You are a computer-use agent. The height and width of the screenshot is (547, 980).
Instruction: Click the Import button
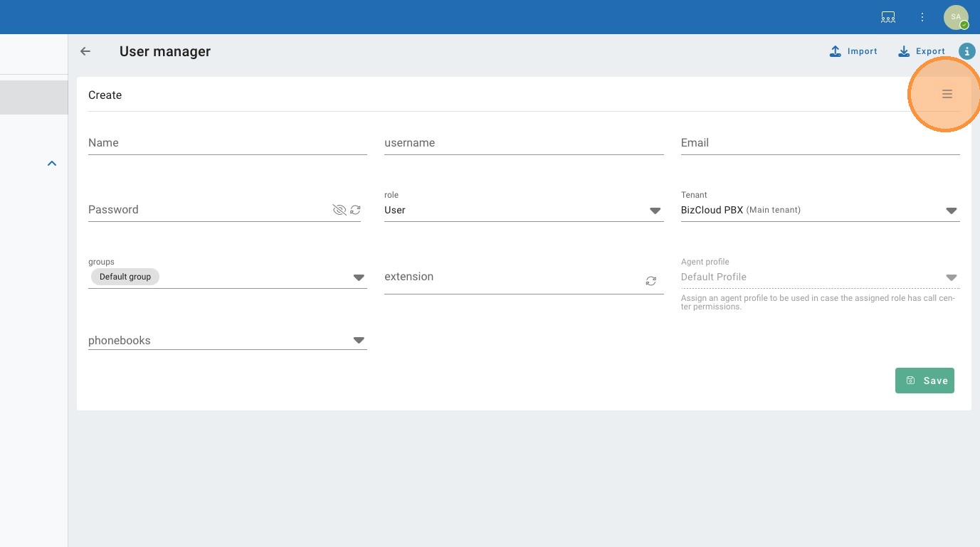click(854, 51)
